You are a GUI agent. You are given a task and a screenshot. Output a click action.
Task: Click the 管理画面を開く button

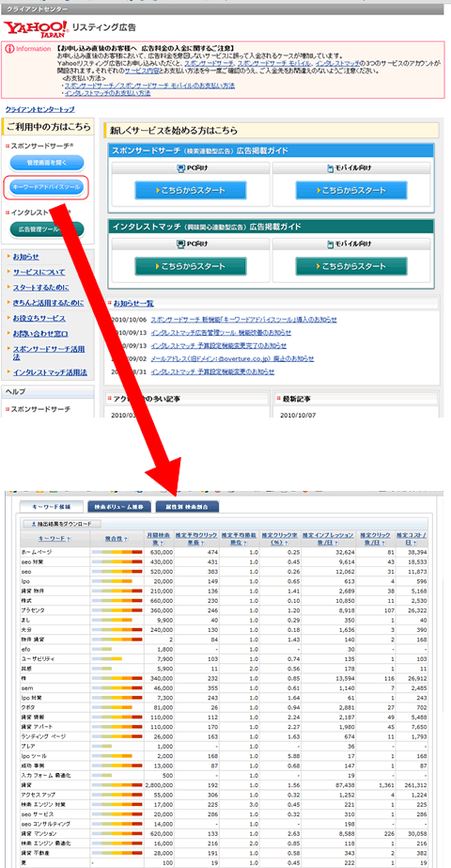coord(47,162)
